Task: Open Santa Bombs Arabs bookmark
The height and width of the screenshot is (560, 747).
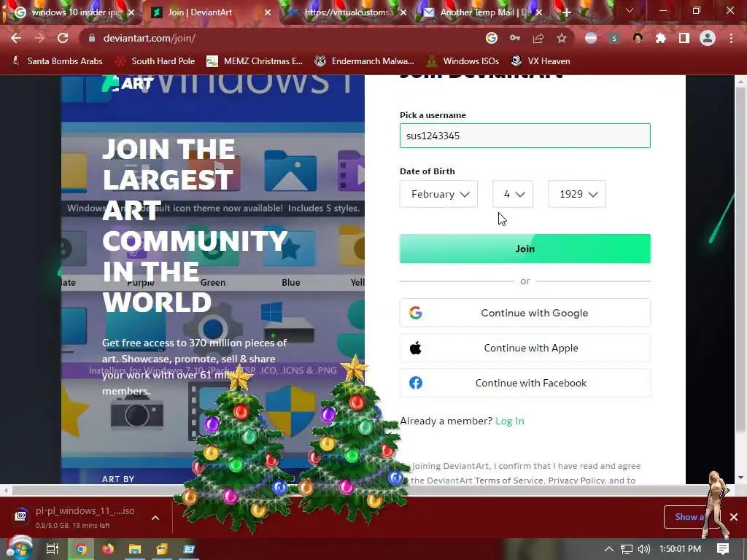Action: pyautogui.click(x=57, y=61)
